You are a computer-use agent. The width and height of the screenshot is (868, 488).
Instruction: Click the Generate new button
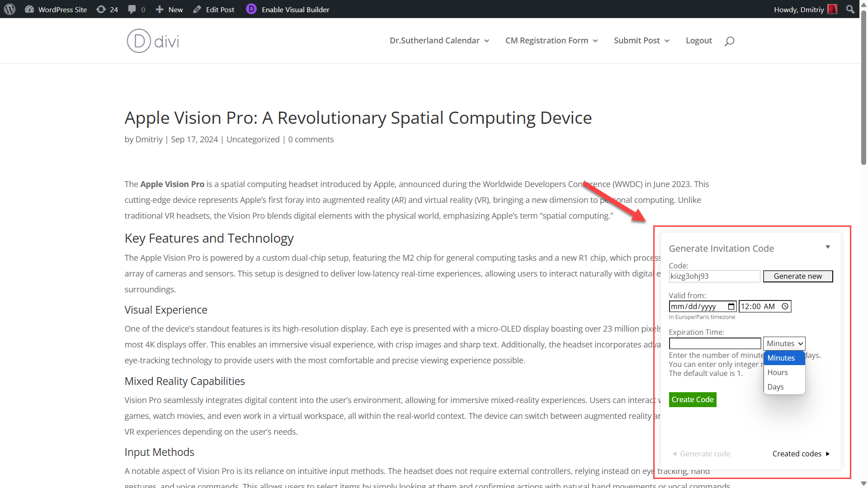pos(797,276)
